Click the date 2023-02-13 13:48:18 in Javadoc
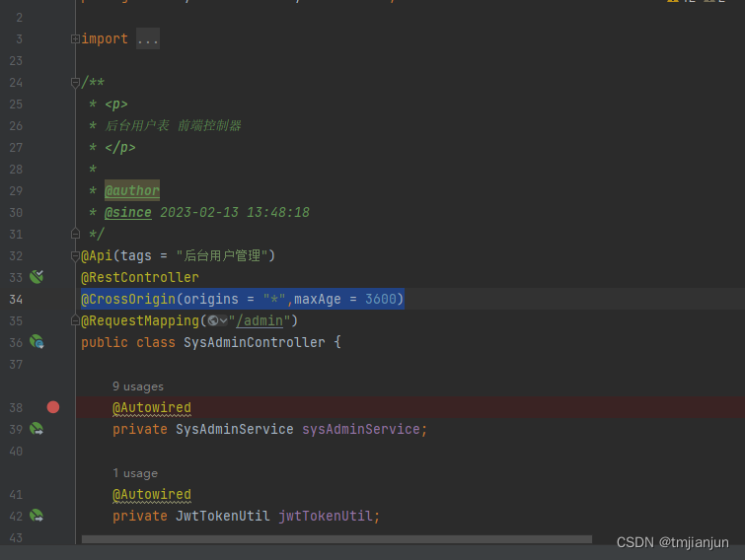This screenshot has width=745, height=560. pyautogui.click(x=235, y=213)
